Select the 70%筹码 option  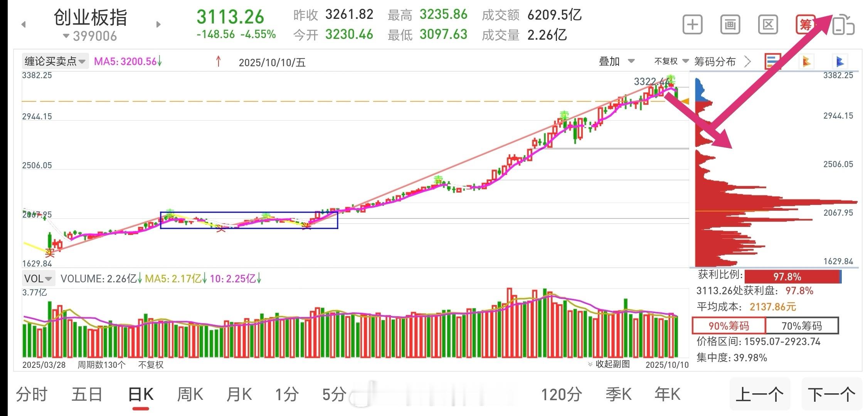pos(802,326)
